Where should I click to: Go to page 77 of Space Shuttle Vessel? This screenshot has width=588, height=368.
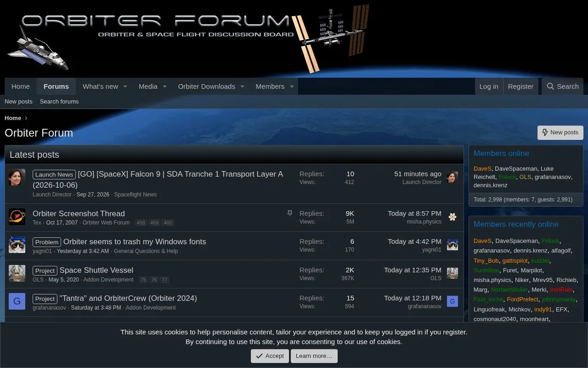165,280
